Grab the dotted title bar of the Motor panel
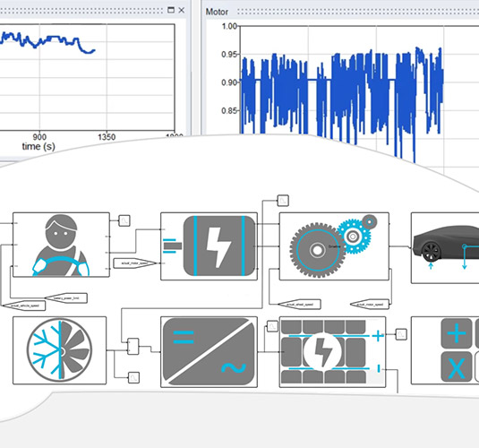479x448 pixels. click(x=358, y=12)
